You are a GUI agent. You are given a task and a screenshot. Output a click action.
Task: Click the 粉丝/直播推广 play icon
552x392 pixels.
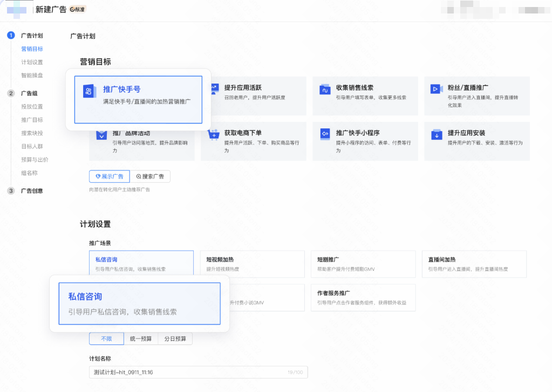point(436,90)
